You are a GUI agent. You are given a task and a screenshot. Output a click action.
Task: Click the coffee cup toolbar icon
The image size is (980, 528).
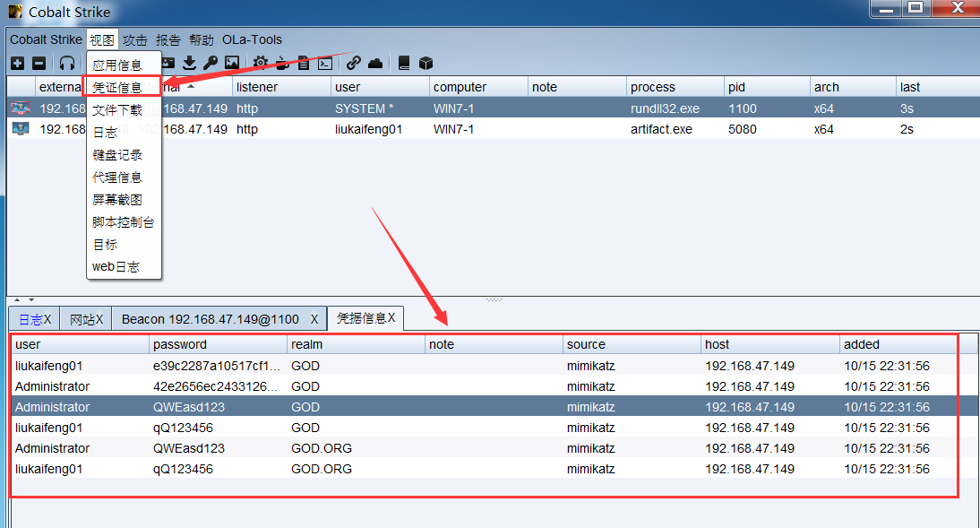coord(282,63)
